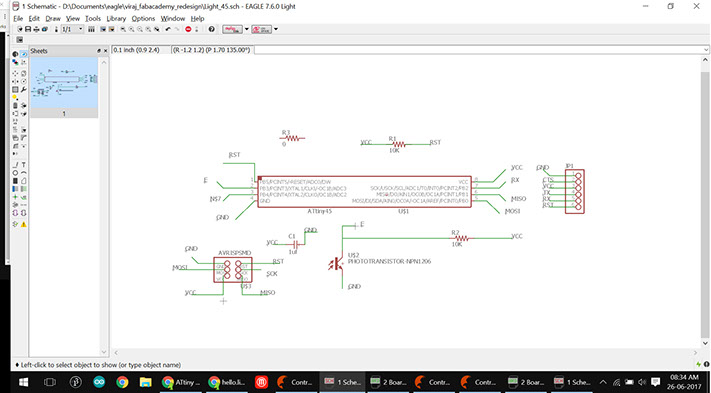
Task: Click the canvas vertical scrollbar
Action: pos(705,204)
